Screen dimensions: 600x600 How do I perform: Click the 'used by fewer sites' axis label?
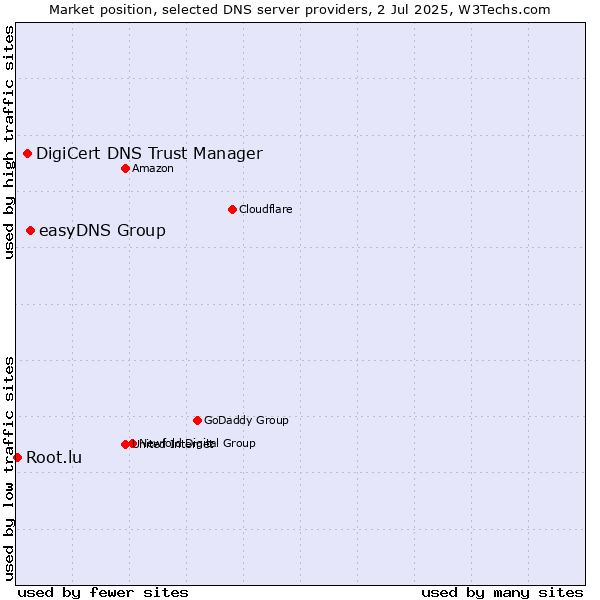tap(103, 593)
